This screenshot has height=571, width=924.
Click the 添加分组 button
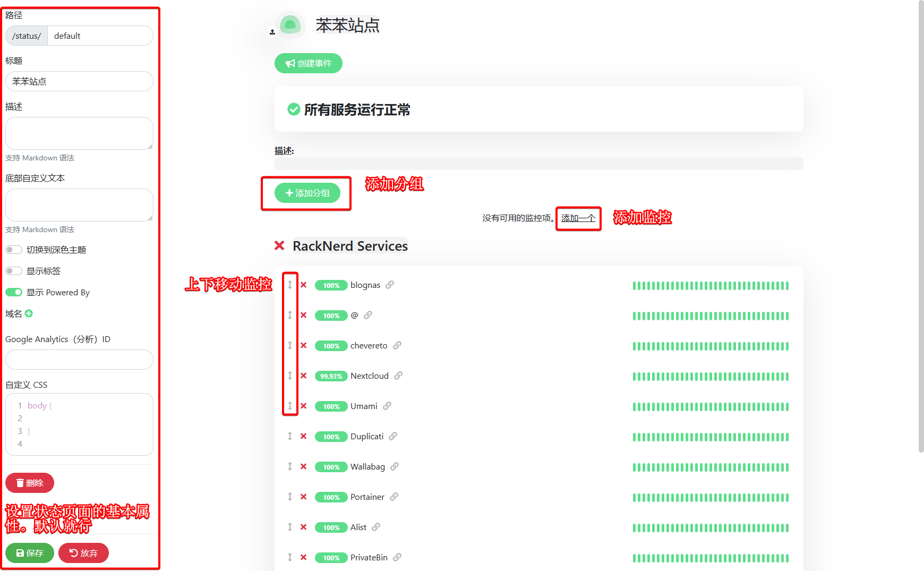[307, 193]
